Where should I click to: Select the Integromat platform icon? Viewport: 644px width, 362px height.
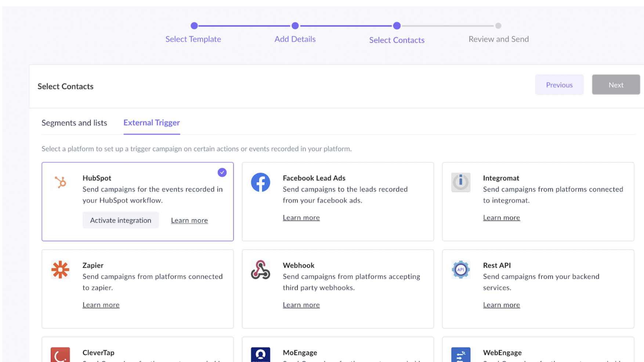[461, 182]
